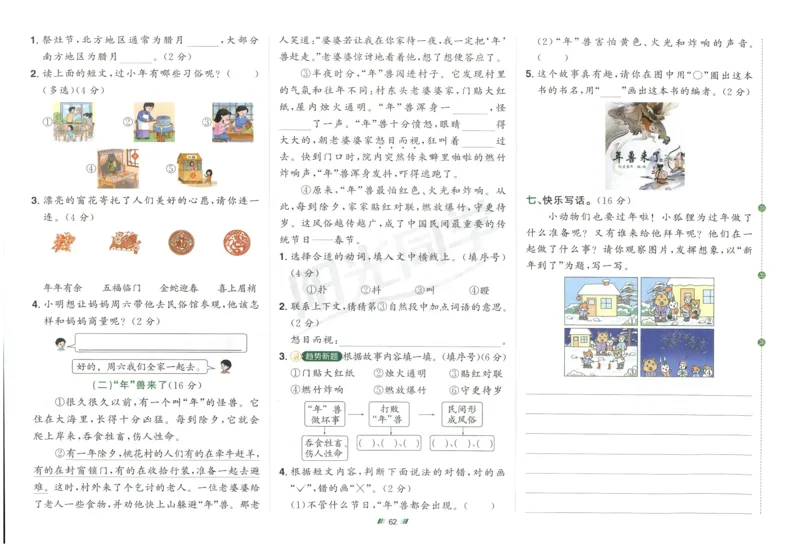Pick option ④燃竹炸响
This screenshot has height=548, width=800.
317,390
